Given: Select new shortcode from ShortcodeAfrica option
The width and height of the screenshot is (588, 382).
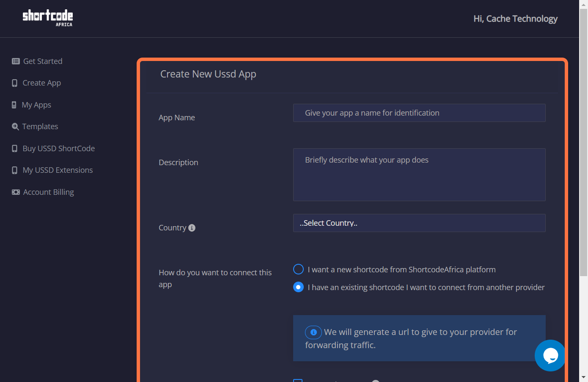Looking at the screenshot, I should [298, 269].
